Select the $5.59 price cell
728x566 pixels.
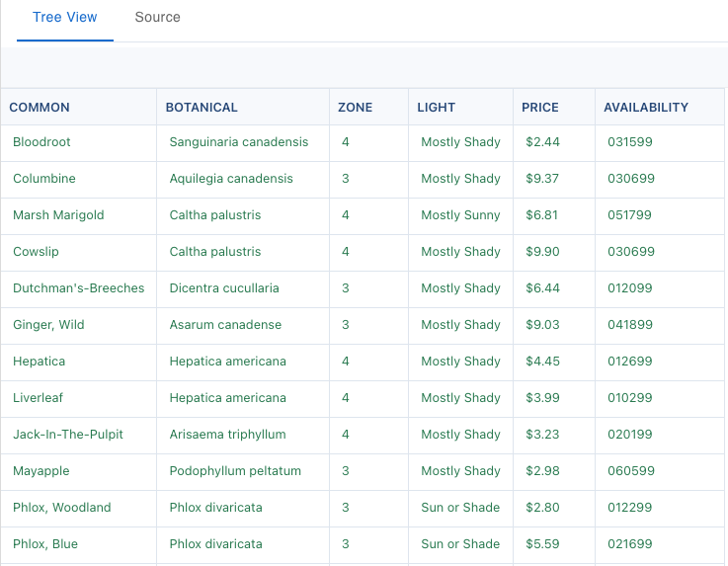(x=554, y=544)
